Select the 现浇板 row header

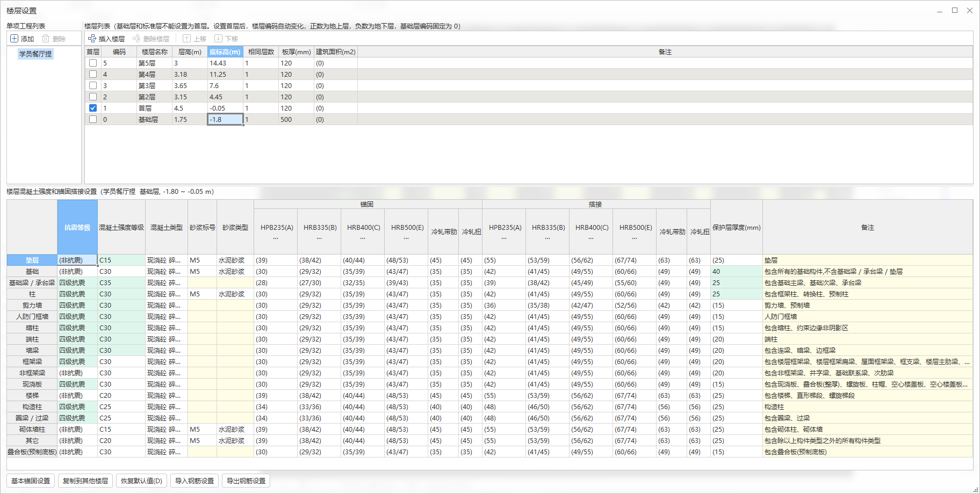coord(32,384)
